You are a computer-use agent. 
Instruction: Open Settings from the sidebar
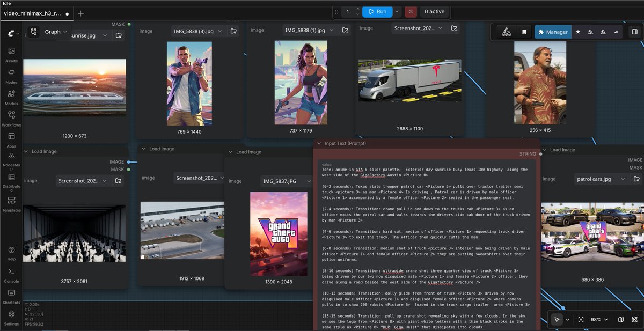coord(11,318)
